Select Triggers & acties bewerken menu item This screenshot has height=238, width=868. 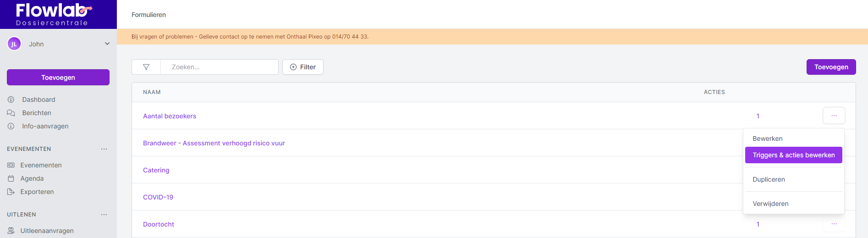[x=793, y=155]
